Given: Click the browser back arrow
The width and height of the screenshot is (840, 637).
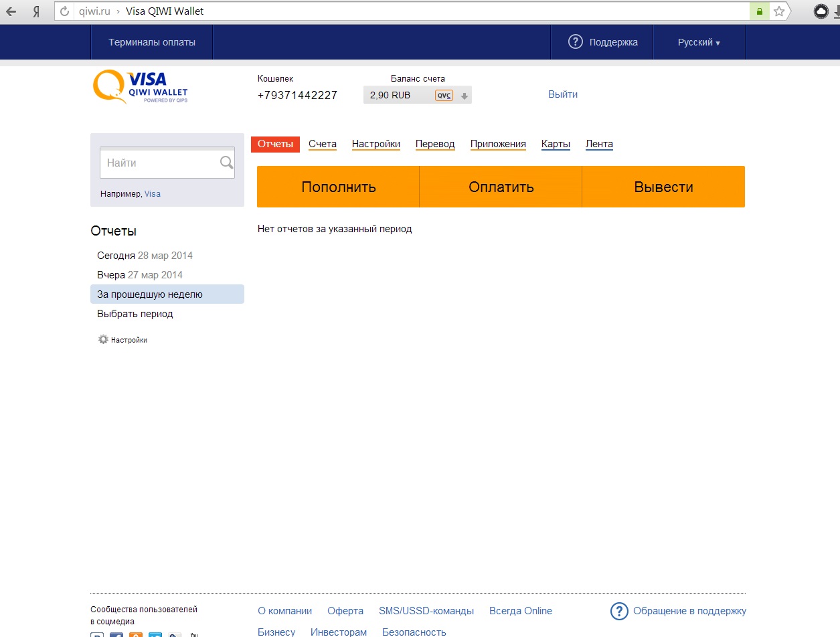Looking at the screenshot, I should (11, 11).
